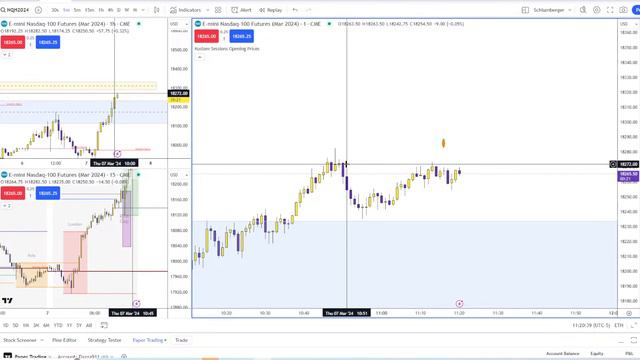
Task: Expand the indicator legend in 15m chart
Action: [x=7, y=206]
